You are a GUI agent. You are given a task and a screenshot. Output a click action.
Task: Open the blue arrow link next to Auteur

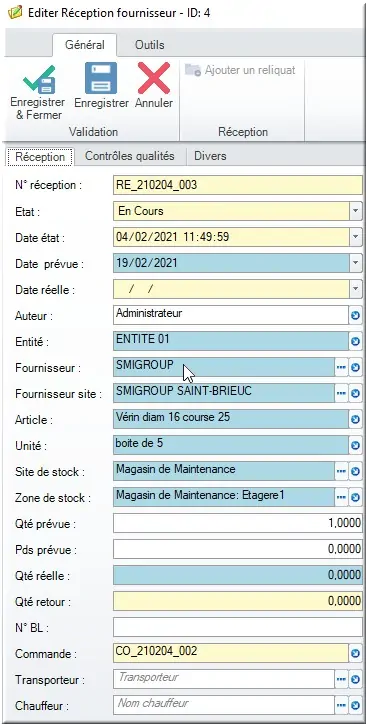pos(355,316)
